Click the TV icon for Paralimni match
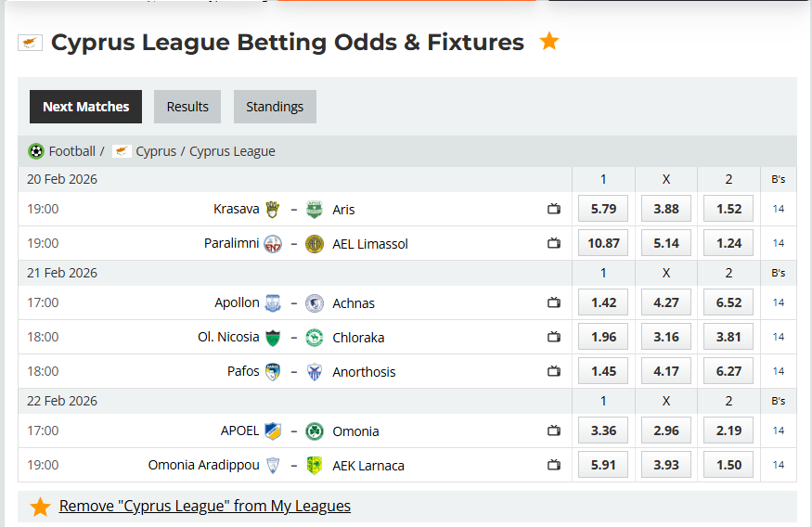This screenshot has width=812, height=527. 554,243
